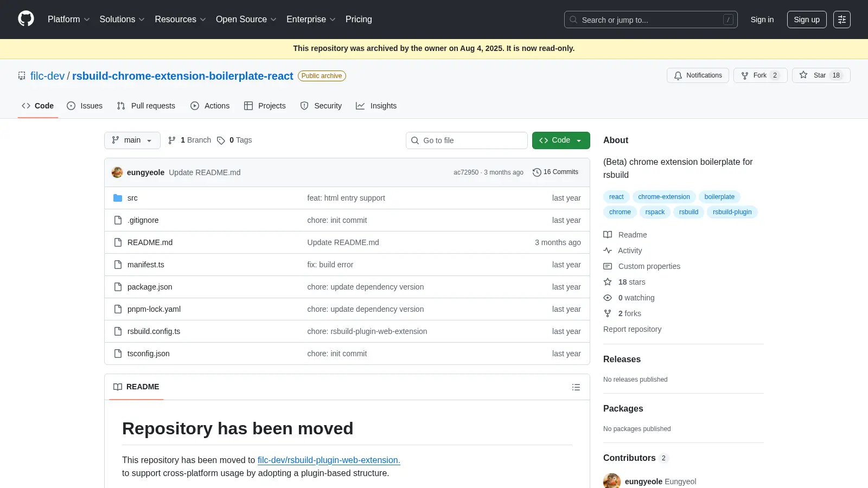Switch to the Issues tab

pos(85,106)
